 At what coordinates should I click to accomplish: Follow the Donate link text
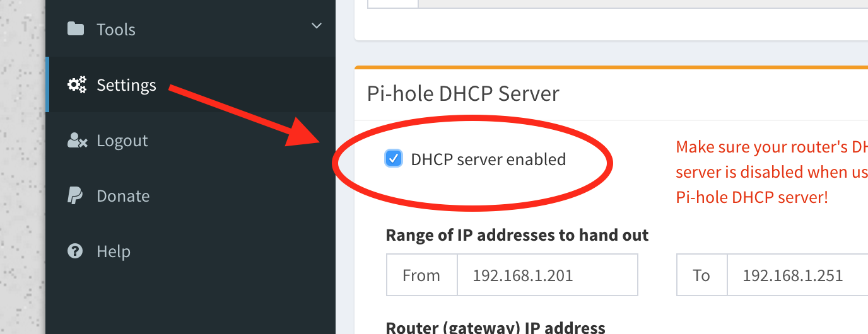(123, 196)
